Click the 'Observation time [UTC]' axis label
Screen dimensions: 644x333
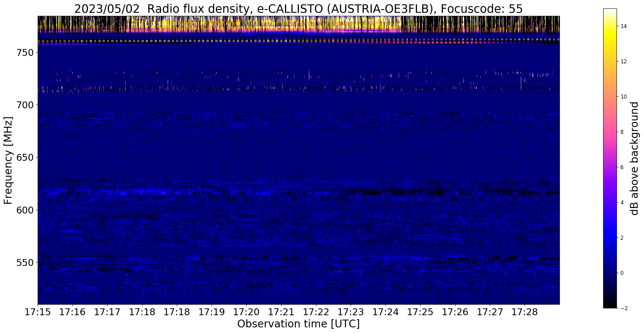click(x=298, y=324)
